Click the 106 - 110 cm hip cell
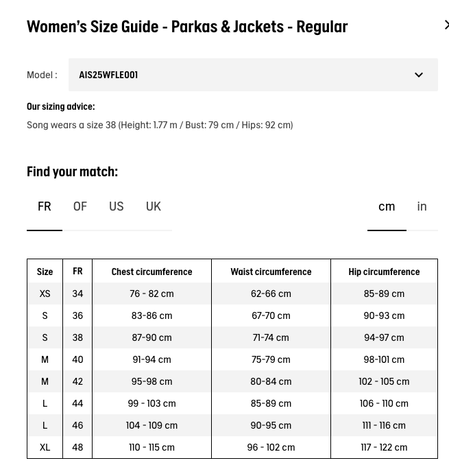The height and width of the screenshot is (476, 449). pyautogui.click(x=384, y=403)
